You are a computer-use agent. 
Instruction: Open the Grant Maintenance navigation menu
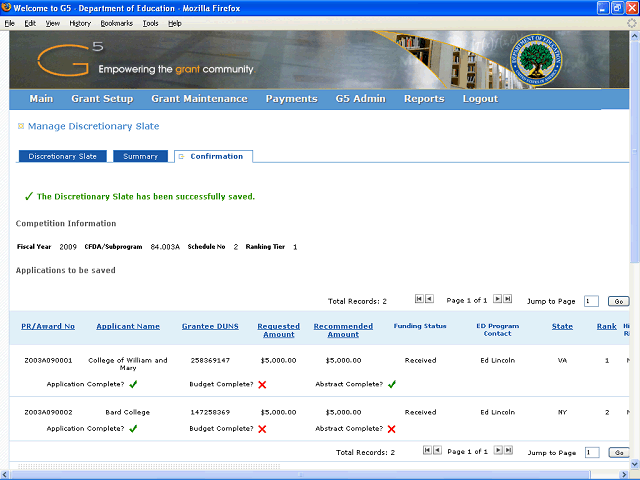tap(199, 99)
